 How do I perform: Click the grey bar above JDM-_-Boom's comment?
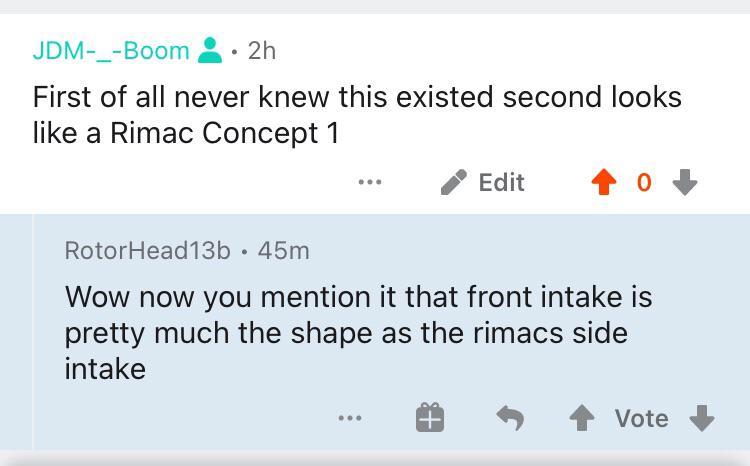[x=375, y=6]
